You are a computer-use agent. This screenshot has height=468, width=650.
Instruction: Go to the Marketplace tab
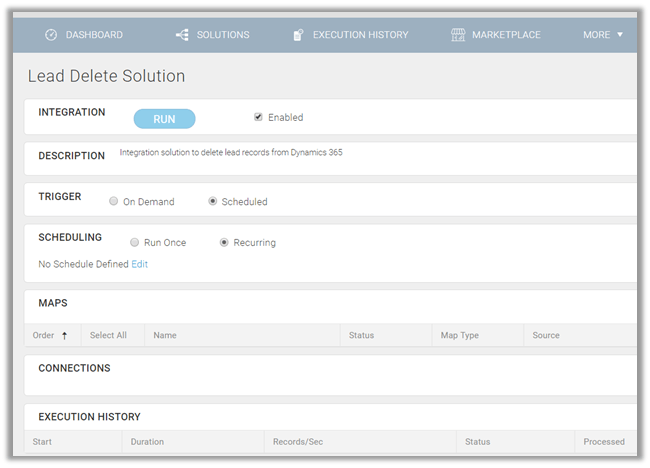click(x=505, y=35)
